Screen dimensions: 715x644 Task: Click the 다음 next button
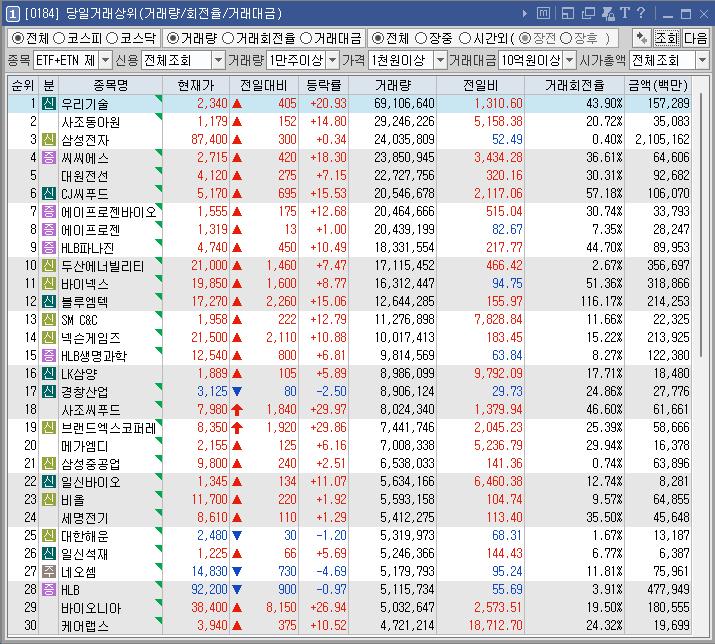[x=695, y=38]
